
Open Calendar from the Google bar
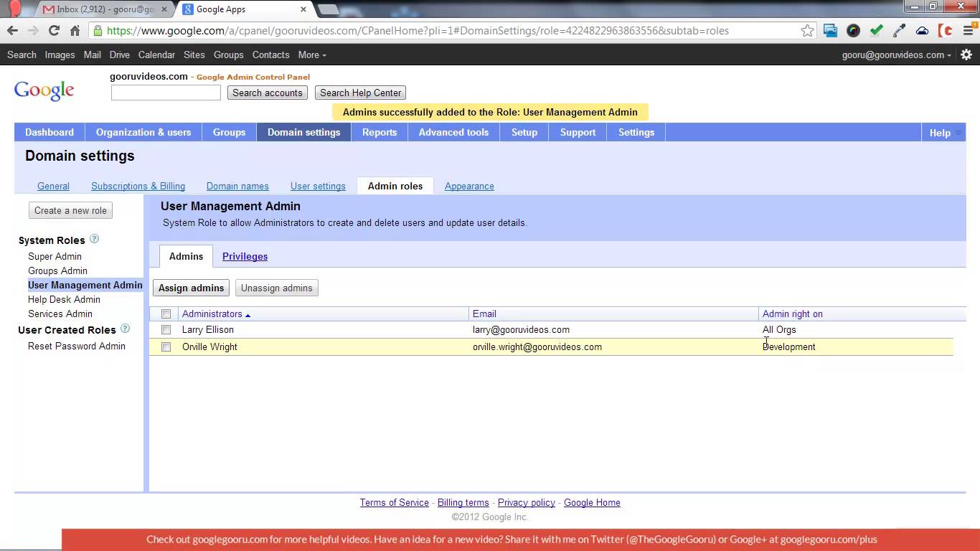click(156, 55)
